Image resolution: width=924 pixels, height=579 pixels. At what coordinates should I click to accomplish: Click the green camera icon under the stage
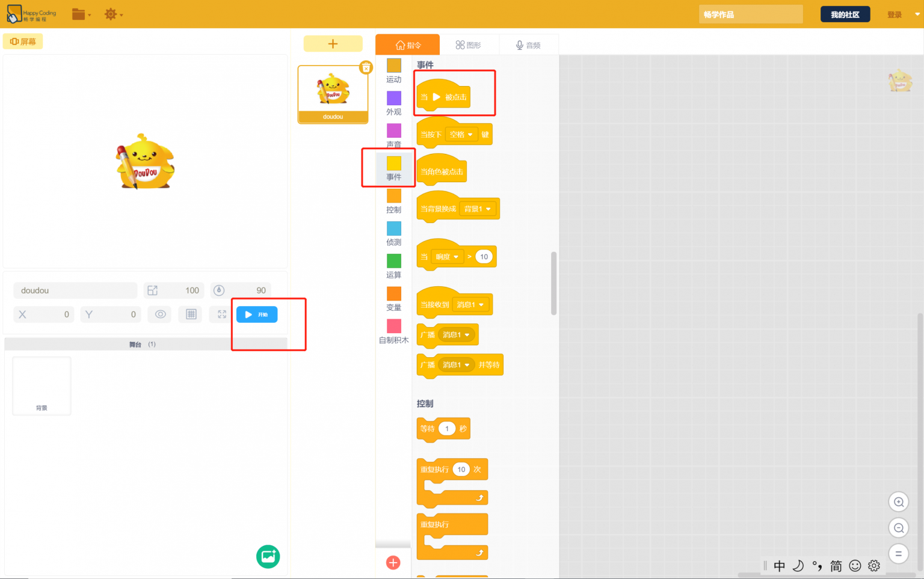point(268,556)
